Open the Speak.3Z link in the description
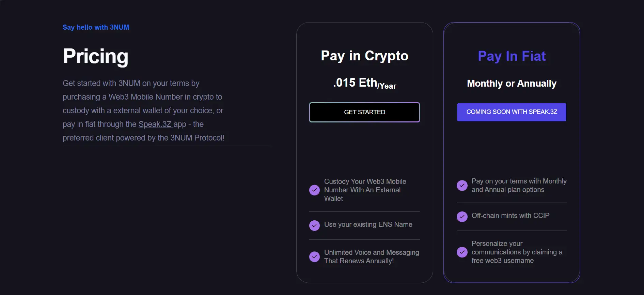This screenshot has height=295, width=644. (155, 124)
